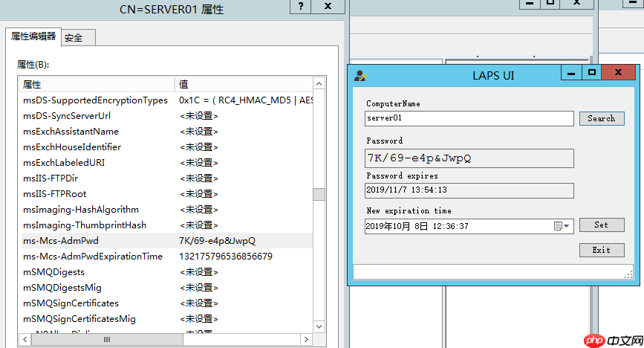644x348 pixels.
Task: Select the ms-Mcs-AdmPwd attribute row
Action: [x=166, y=241]
